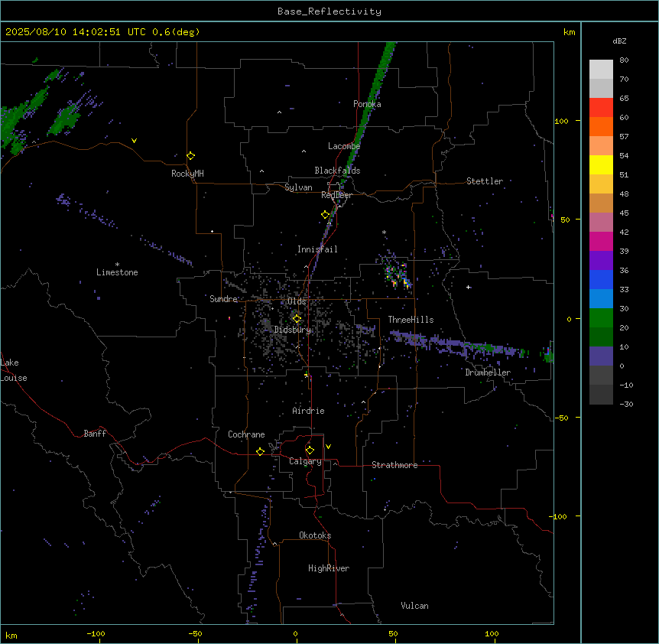Click the Olds town label

pyautogui.click(x=297, y=301)
